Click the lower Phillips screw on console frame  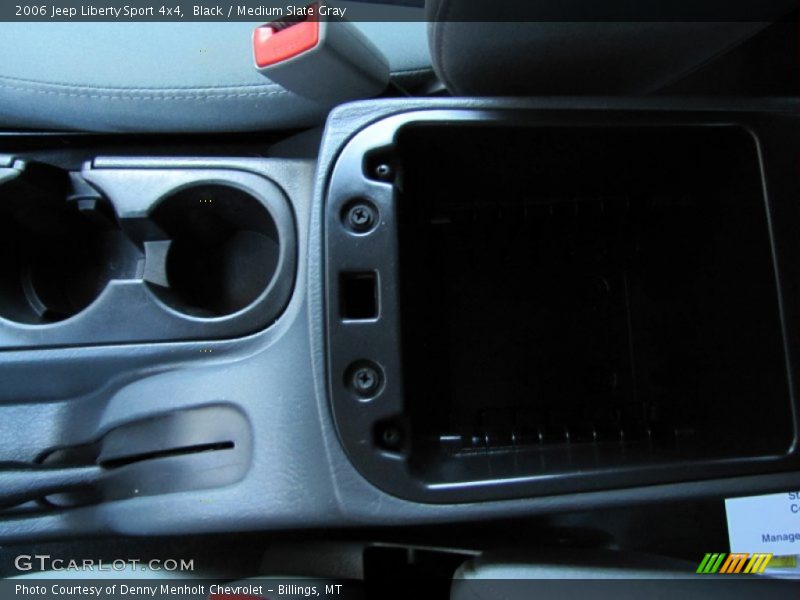tap(365, 379)
